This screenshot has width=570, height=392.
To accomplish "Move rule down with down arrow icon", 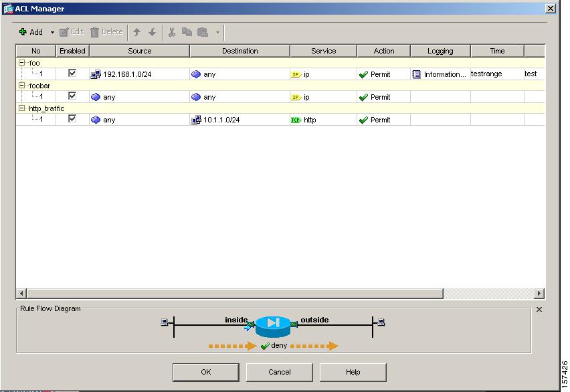I will pyautogui.click(x=153, y=32).
